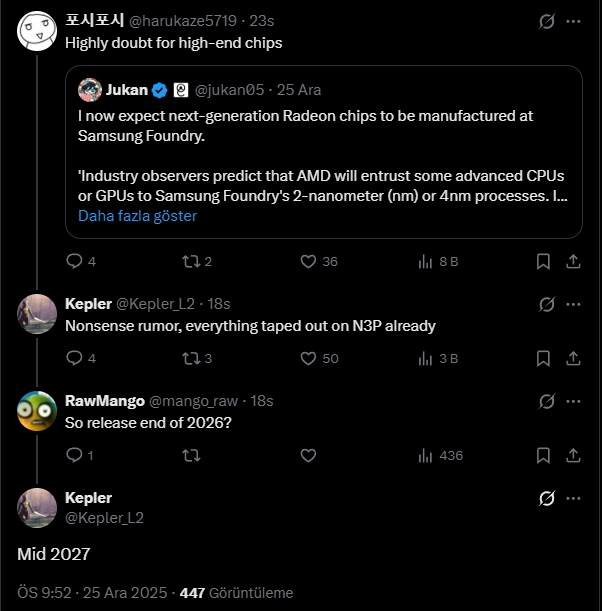
Task: Bookmark harukaze5719's post
Action: 543,261
